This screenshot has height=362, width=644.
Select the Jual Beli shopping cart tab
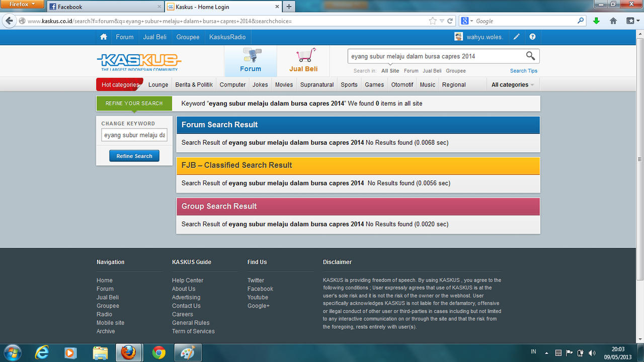pyautogui.click(x=303, y=61)
